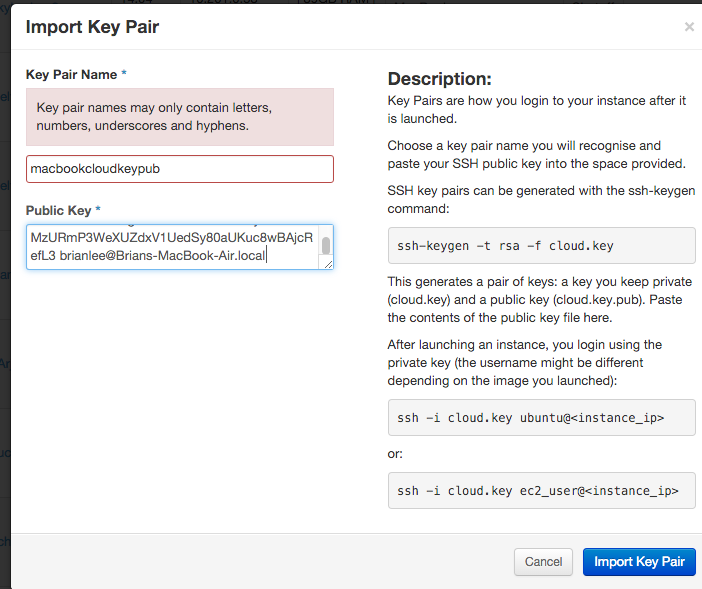Viewport: 702px width, 589px height.
Task: Click the Import Key Pair dialog title
Action: tap(92, 27)
